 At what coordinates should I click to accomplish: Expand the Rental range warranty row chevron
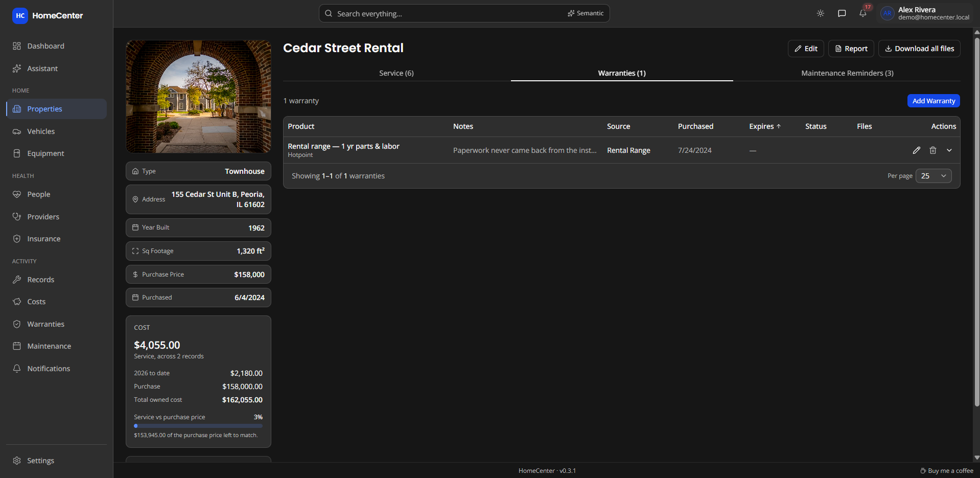click(x=949, y=150)
